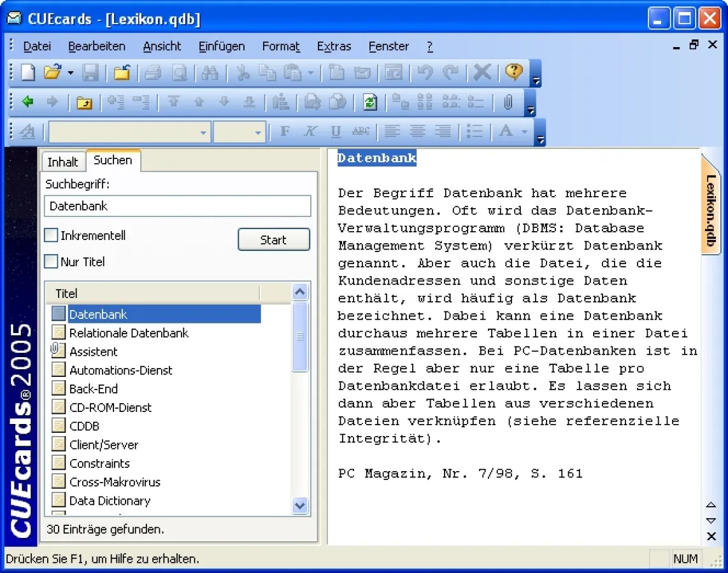Enable the Inkrementell checkbox
The image size is (728, 573).
(51, 236)
